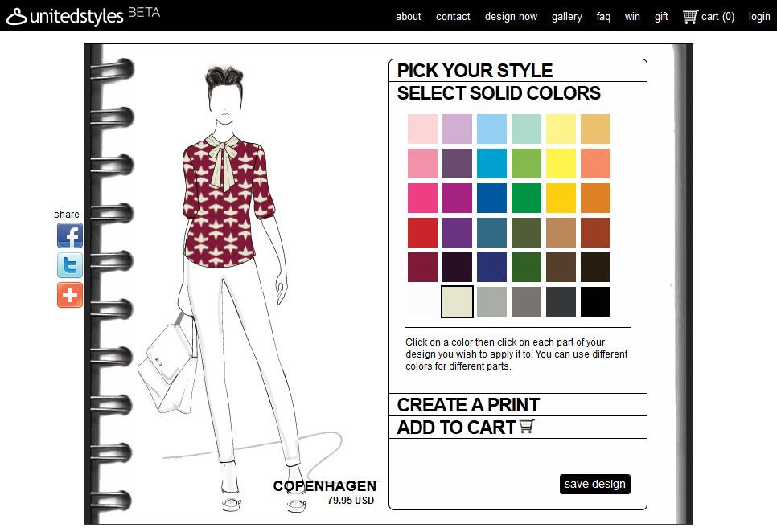Open the contact page link

pyautogui.click(x=453, y=17)
